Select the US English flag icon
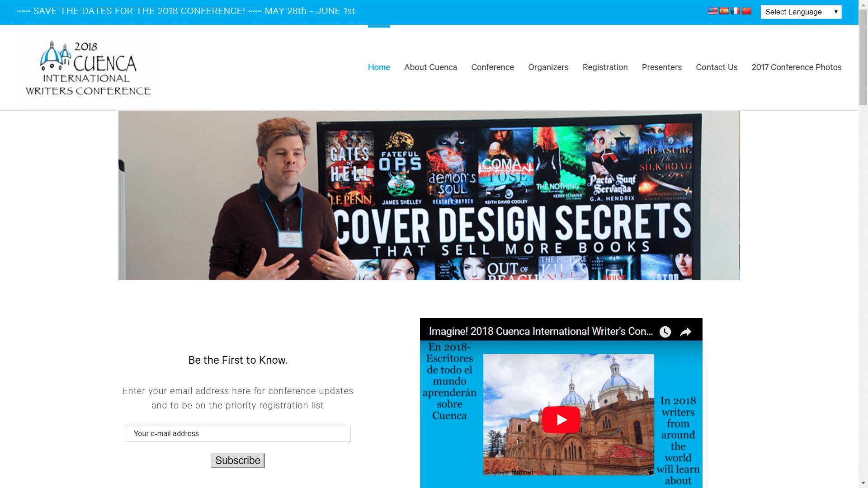Image resolution: width=868 pixels, height=488 pixels. click(x=712, y=11)
